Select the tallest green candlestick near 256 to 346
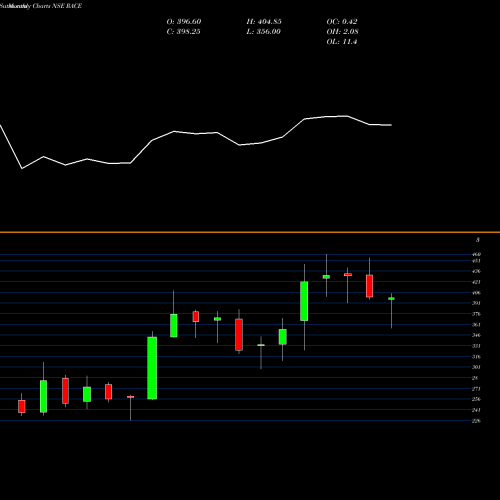 click(152, 368)
